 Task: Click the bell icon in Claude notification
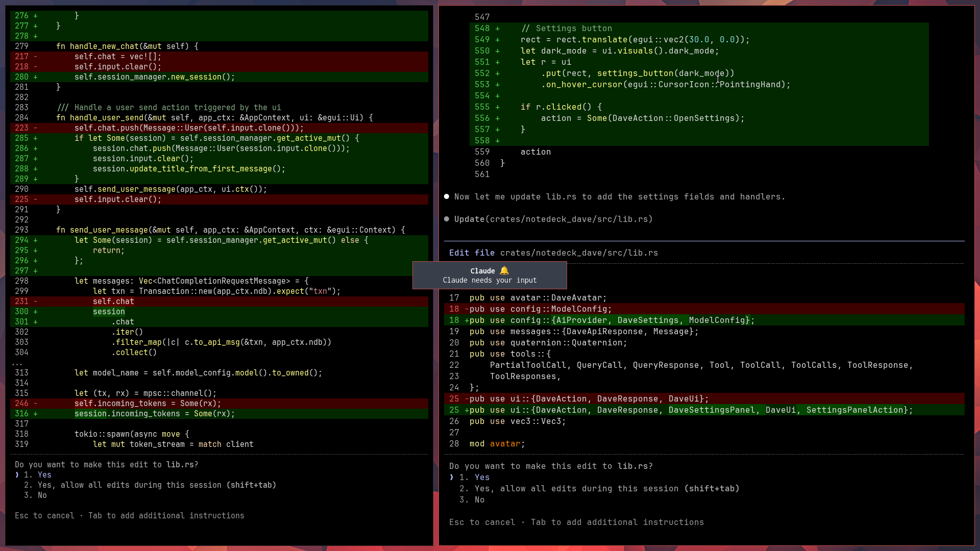point(504,270)
